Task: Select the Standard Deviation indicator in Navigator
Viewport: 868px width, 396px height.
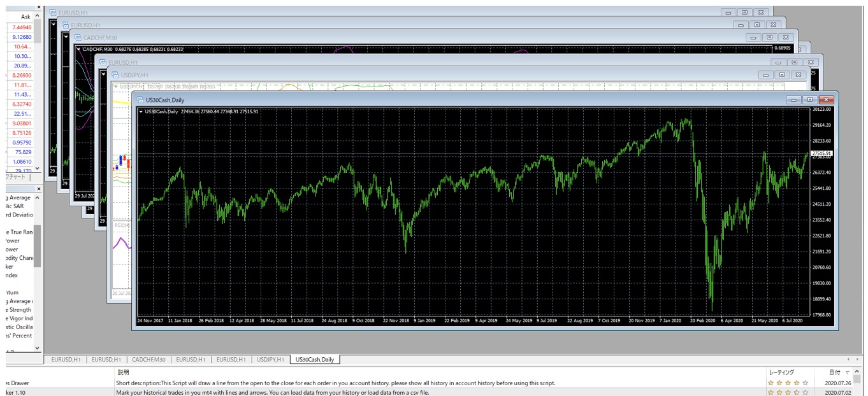Action: [x=19, y=215]
